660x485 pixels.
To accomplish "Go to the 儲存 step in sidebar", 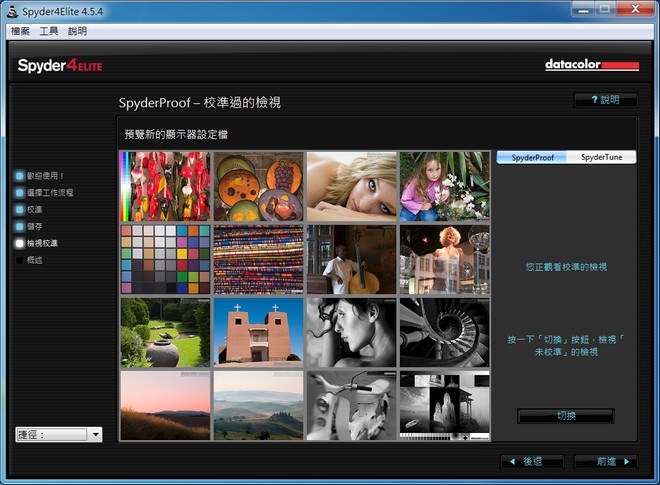I will tap(20, 226).
